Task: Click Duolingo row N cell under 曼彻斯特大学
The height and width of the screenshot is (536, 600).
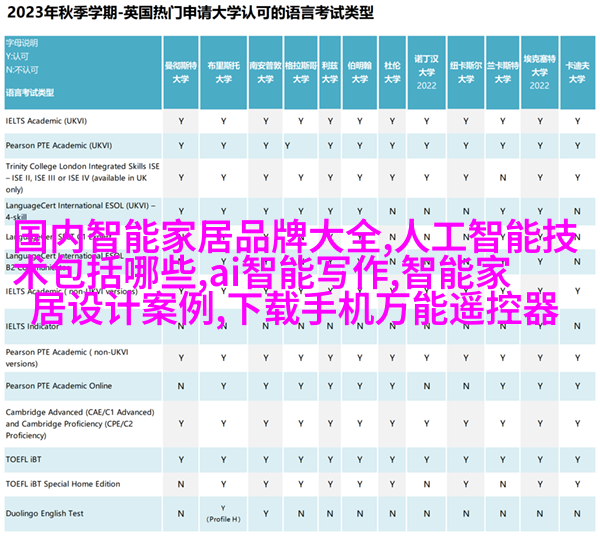Action: 181,514
